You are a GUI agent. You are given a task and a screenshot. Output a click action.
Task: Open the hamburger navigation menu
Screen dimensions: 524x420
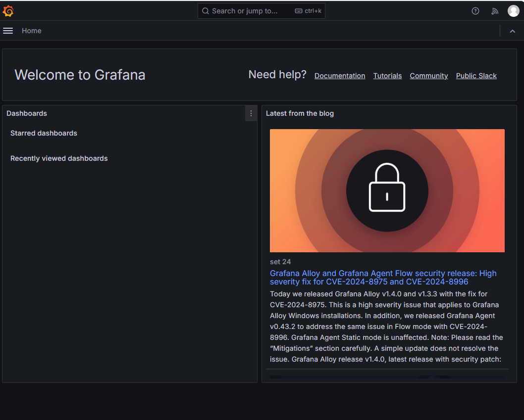click(x=8, y=31)
